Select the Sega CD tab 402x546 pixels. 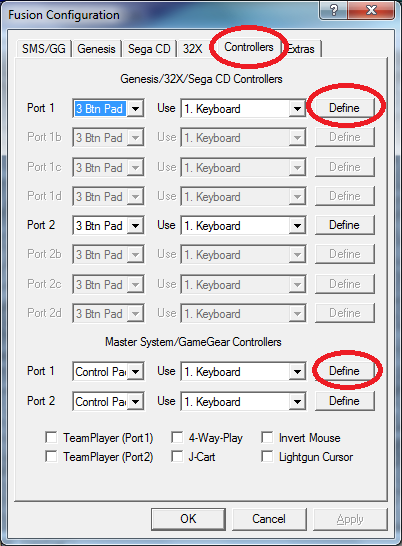point(149,48)
